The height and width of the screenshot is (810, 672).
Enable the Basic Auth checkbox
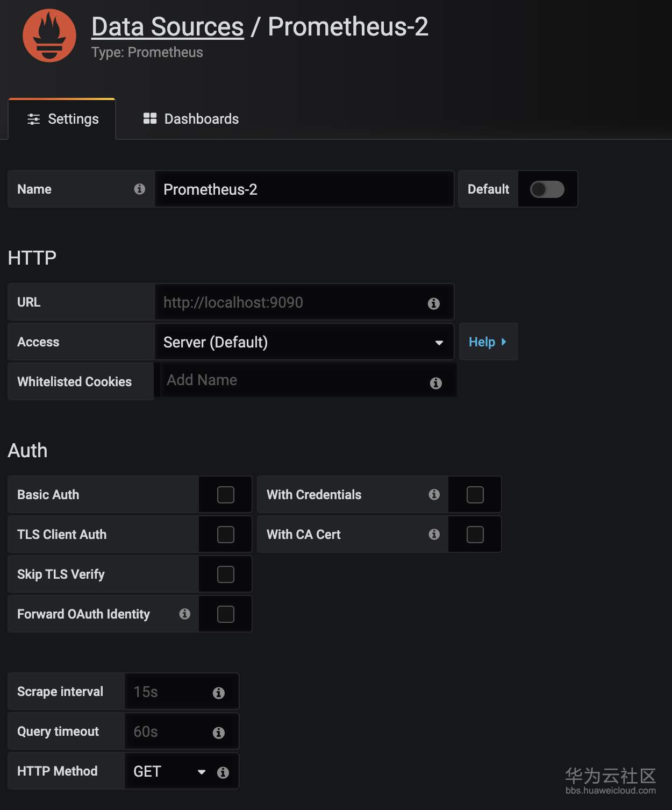(x=225, y=495)
